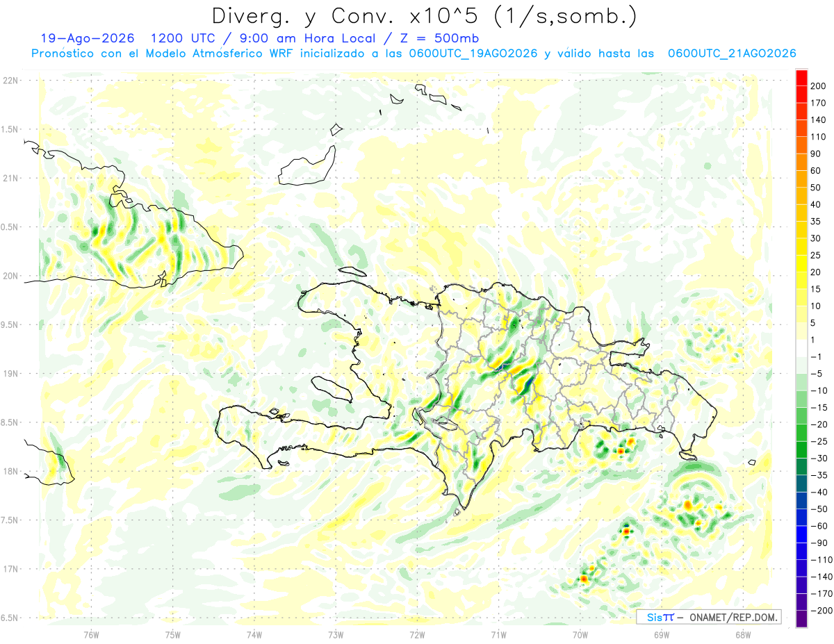The image size is (834, 644).
Task: Click the 72W longitude axis label
Action: tap(417, 634)
